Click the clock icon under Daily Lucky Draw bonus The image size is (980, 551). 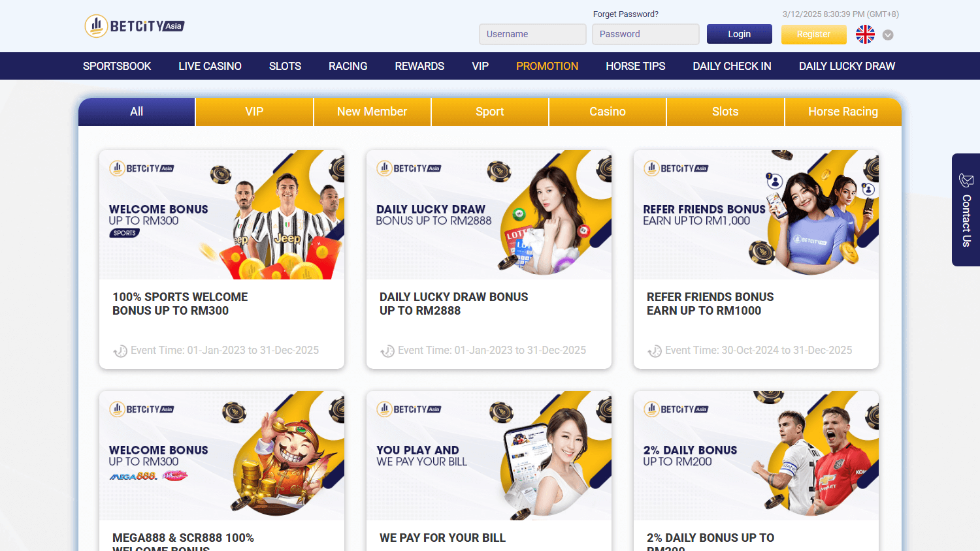pos(387,351)
